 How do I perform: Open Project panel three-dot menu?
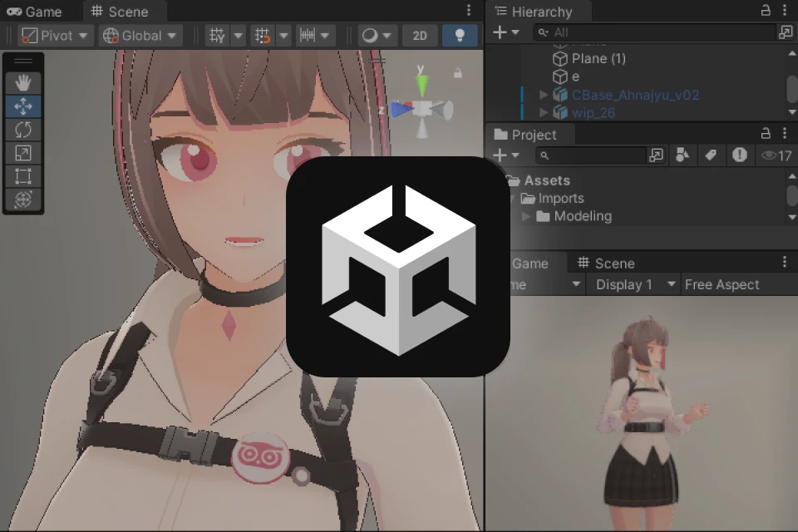click(x=785, y=133)
